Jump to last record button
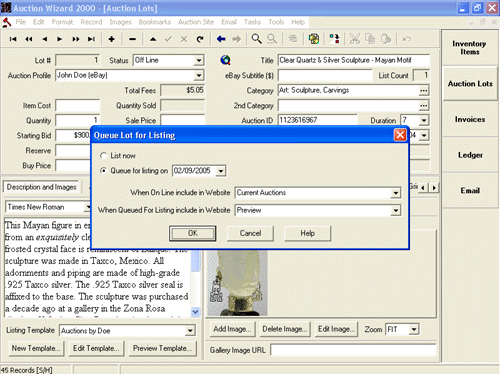The height and width of the screenshot is (374, 500). coord(91,39)
